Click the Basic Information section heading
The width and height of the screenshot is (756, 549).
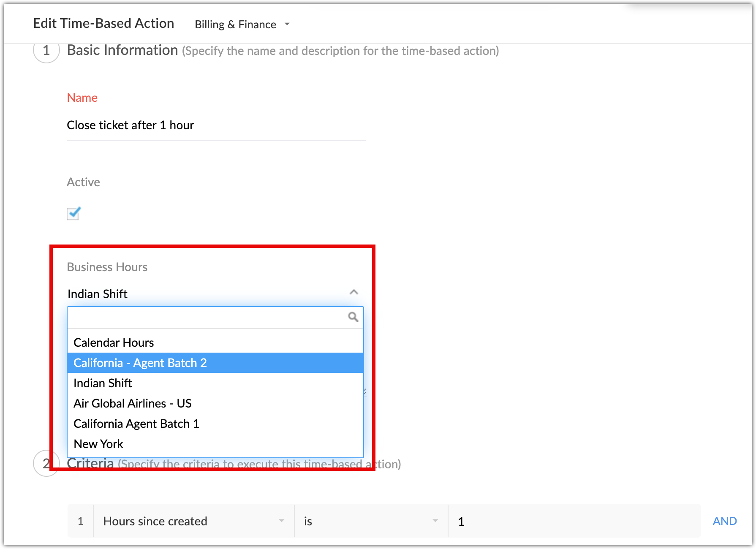(x=122, y=50)
